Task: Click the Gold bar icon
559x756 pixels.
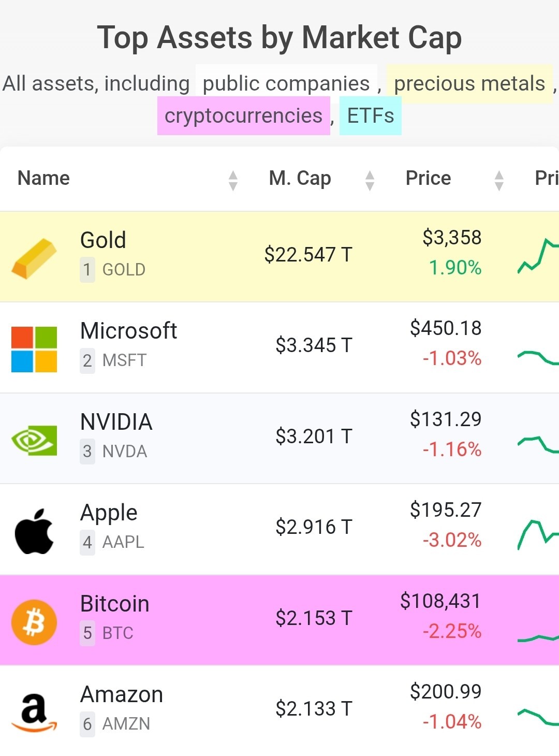Action: 34,258
